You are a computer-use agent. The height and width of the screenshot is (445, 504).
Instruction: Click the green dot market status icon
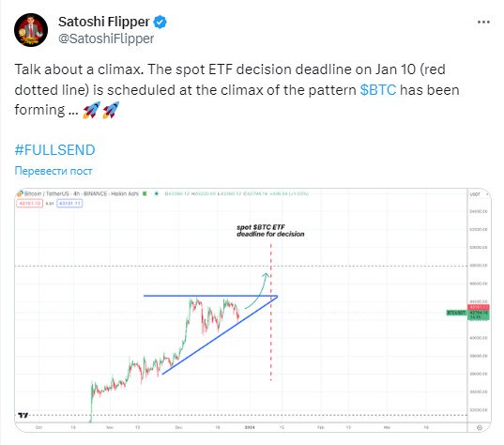click(157, 193)
